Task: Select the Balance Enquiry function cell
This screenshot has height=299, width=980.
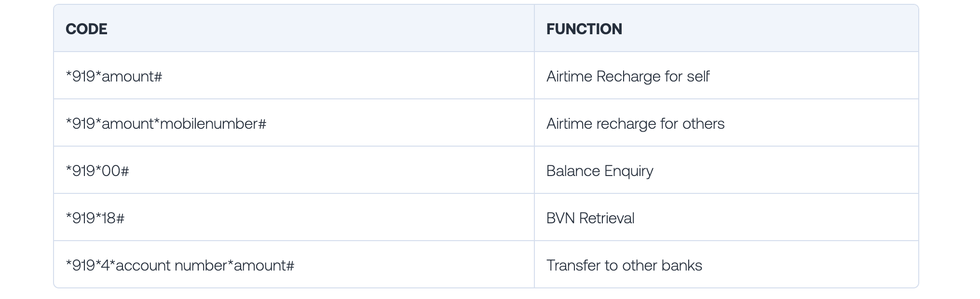Action: pos(599,171)
